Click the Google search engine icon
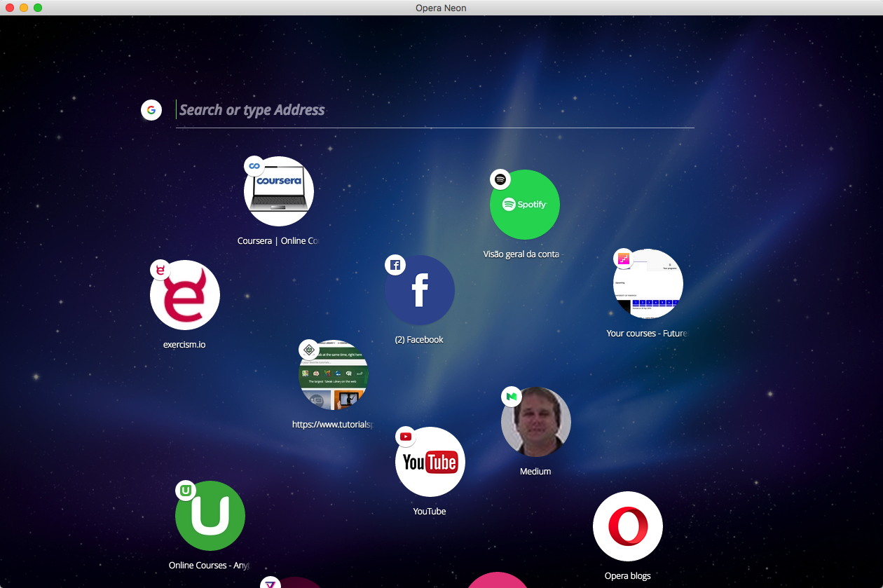The width and height of the screenshot is (883, 588). (151, 110)
